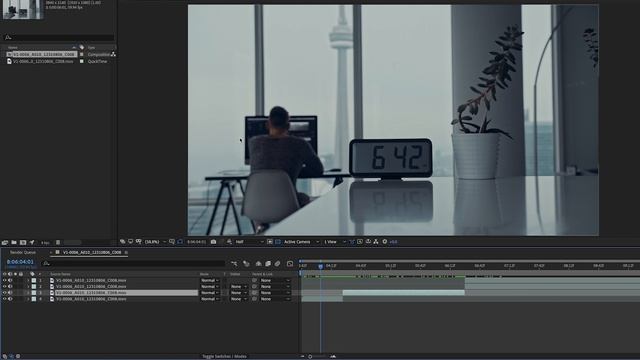Toggle the transparency grid button
Image resolution: width=640 pixels, height=360 pixels.
278,242
